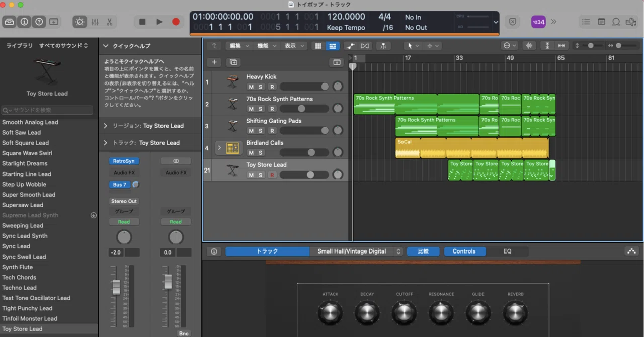Open the media Browsers icon

click(x=631, y=22)
